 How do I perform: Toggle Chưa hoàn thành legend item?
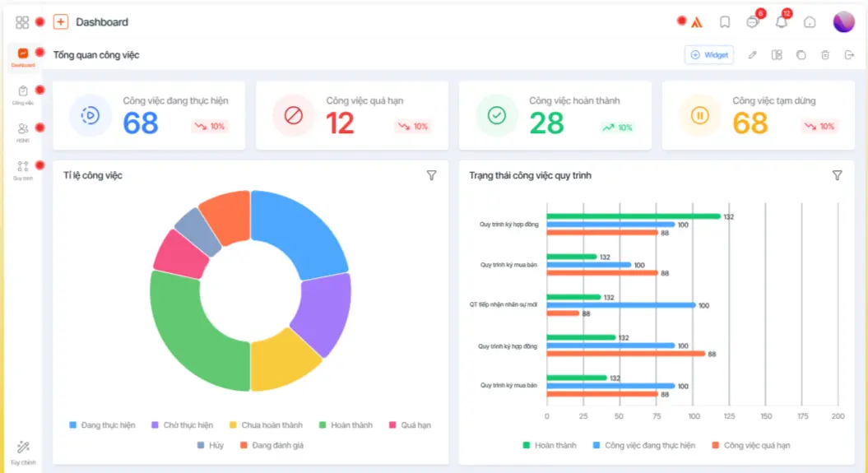tap(266, 424)
